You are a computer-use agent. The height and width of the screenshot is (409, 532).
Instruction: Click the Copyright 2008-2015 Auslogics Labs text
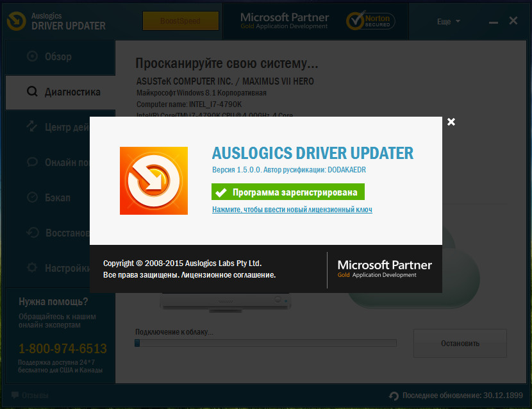(x=182, y=263)
